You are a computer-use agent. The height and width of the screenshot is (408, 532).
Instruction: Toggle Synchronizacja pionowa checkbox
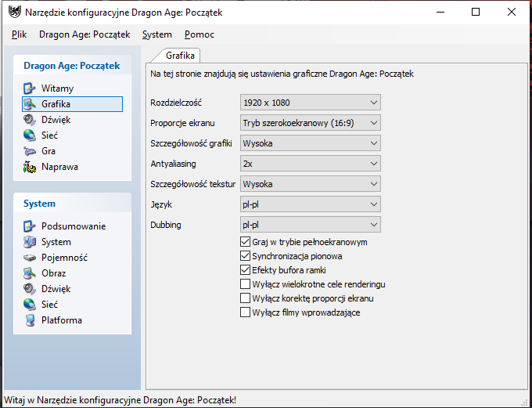pos(245,256)
